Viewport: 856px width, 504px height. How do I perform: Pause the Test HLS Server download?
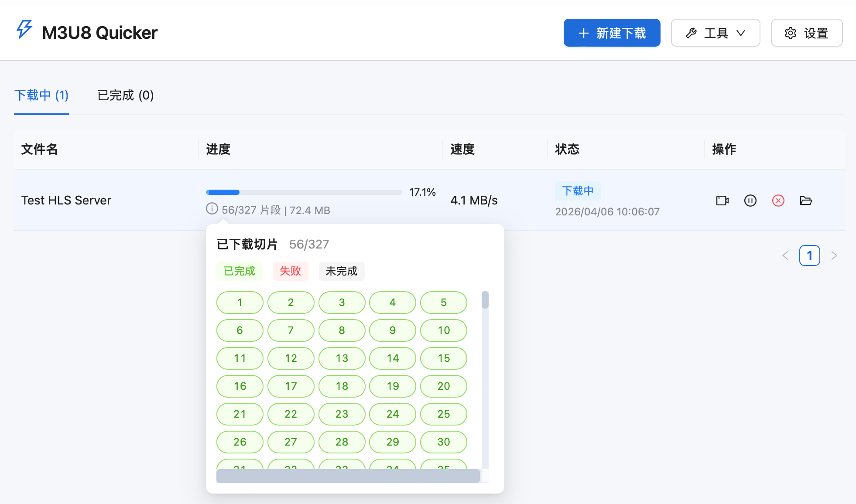point(750,201)
